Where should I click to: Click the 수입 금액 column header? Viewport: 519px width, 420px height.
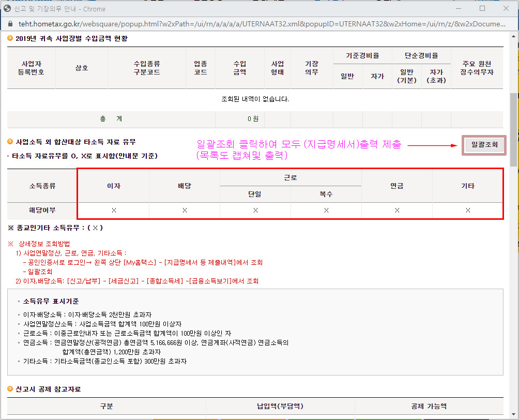click(240, 68)
